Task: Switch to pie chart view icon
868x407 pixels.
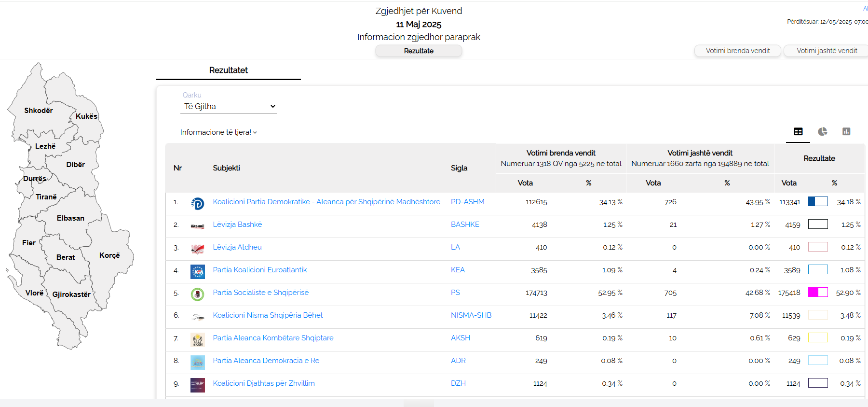Action: coord(822,131)
